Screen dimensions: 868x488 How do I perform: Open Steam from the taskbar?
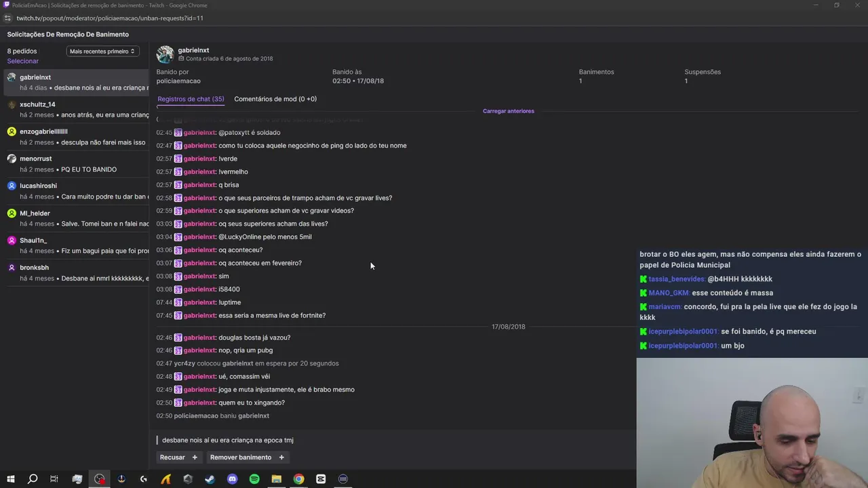tap(210, 479)
